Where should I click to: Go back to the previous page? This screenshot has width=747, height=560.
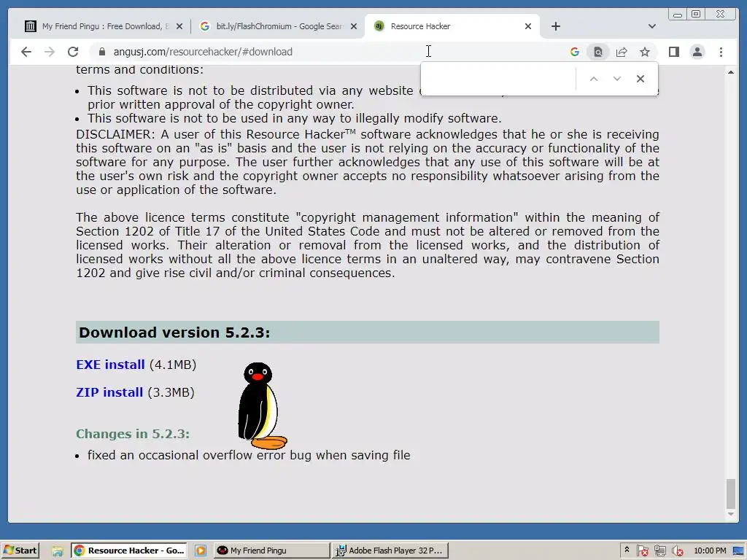[x=26, y=52]
